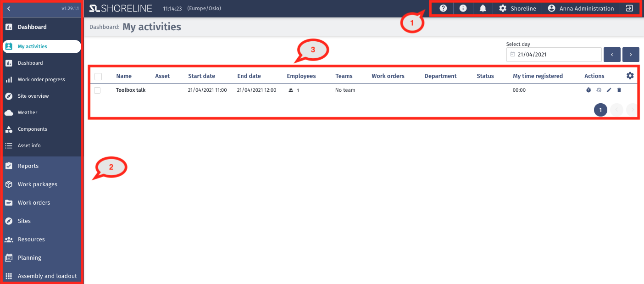Sort by Work orders column header
The height and width of the screenshot is (284, 644).
(x=388, y=76)
